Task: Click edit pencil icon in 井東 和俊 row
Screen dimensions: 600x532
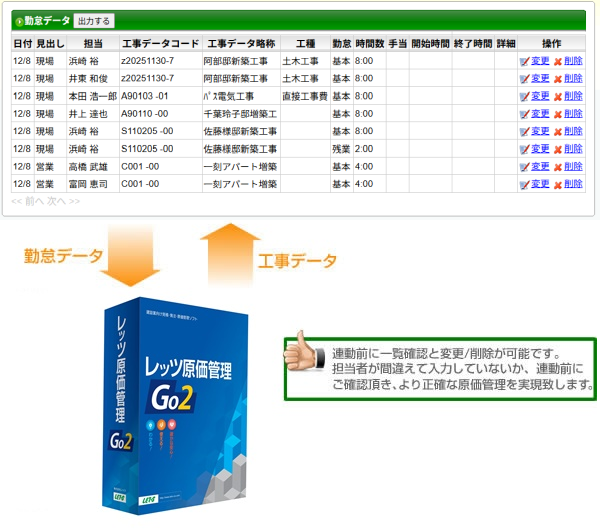Action: pos(524,79)
